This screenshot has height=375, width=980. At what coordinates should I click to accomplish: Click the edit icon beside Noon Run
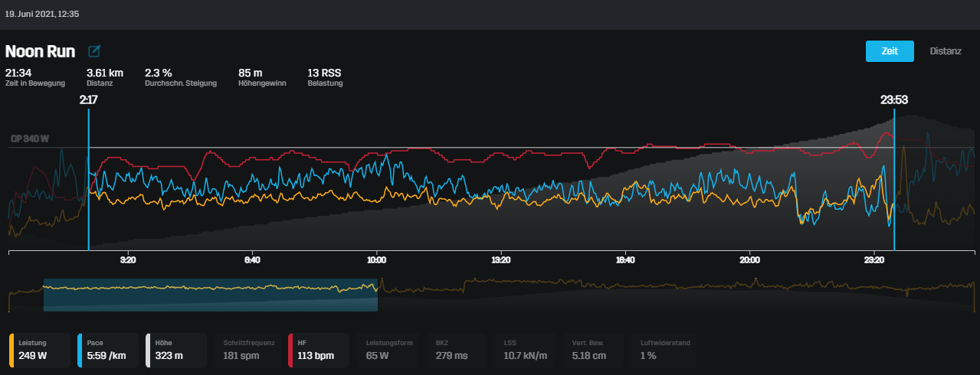94,52
